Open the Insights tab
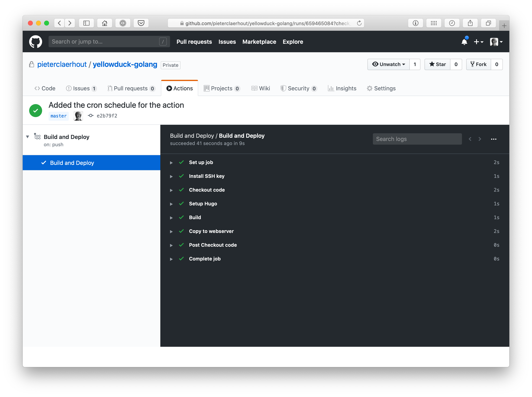Image resolution: width=532 pixels, height=397 pixels. pyautogui.click(x=342, y=88)
